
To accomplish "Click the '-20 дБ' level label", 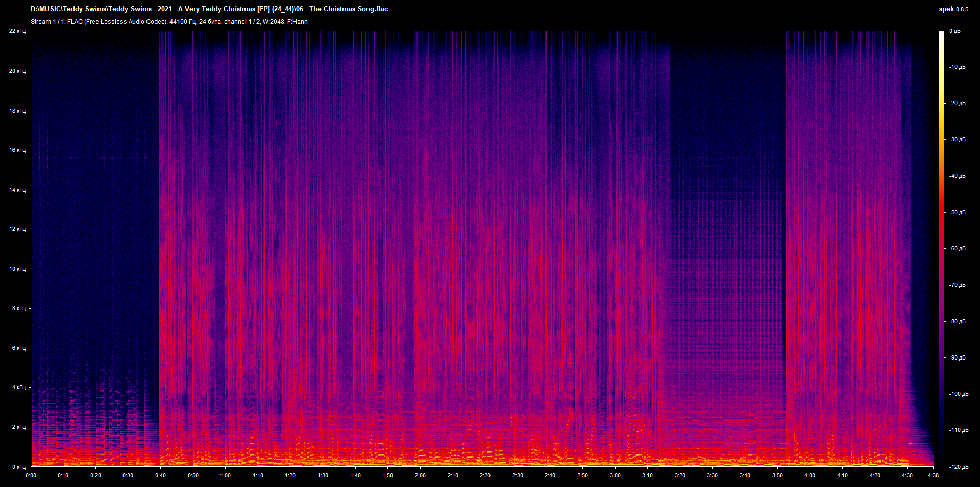I will [x=958, y=104].
